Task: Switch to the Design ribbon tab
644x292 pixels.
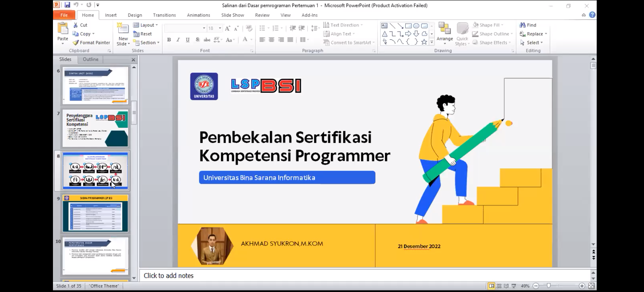Action: (135, 15)
